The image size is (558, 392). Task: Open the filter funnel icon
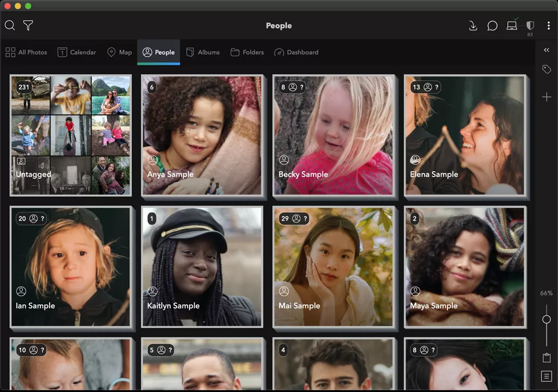[x=28, y=26]
